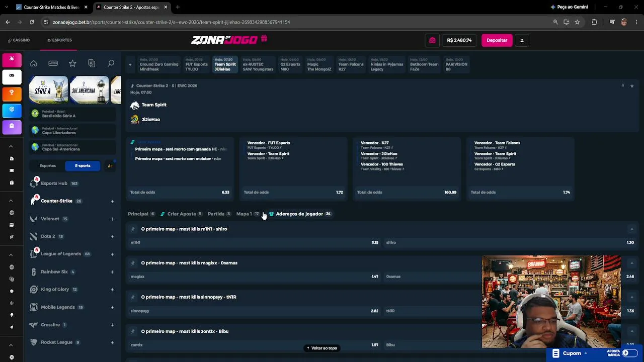Image resolution: width=644 pixels, height=362 pixels.
Task: Select the Criar Aposta market tab
Action: 181,214
